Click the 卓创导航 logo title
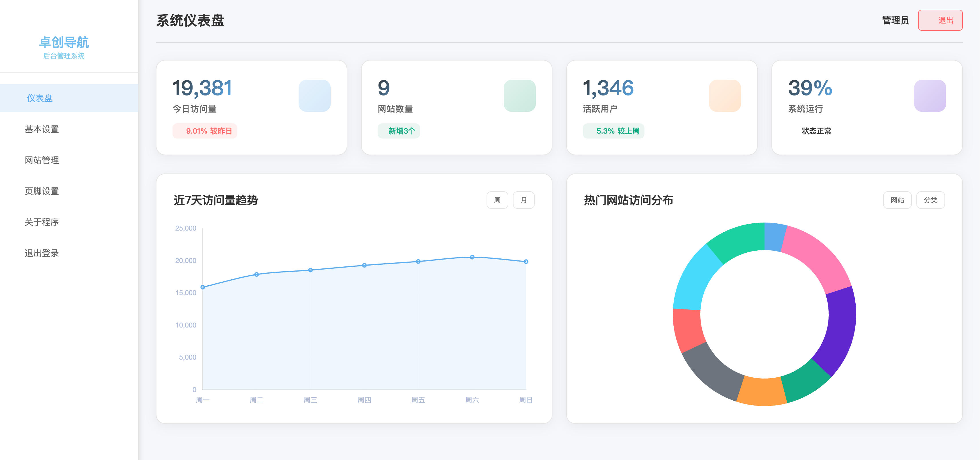 (64, 42)
